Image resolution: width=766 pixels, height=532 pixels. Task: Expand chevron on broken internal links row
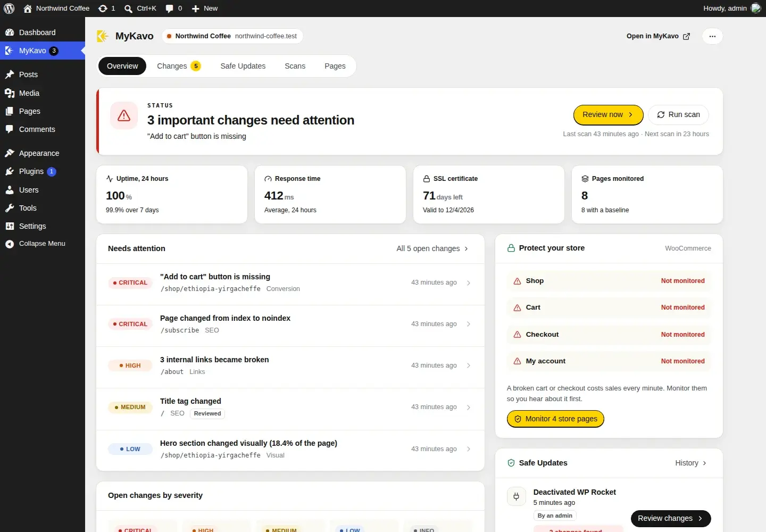[469, 365]
